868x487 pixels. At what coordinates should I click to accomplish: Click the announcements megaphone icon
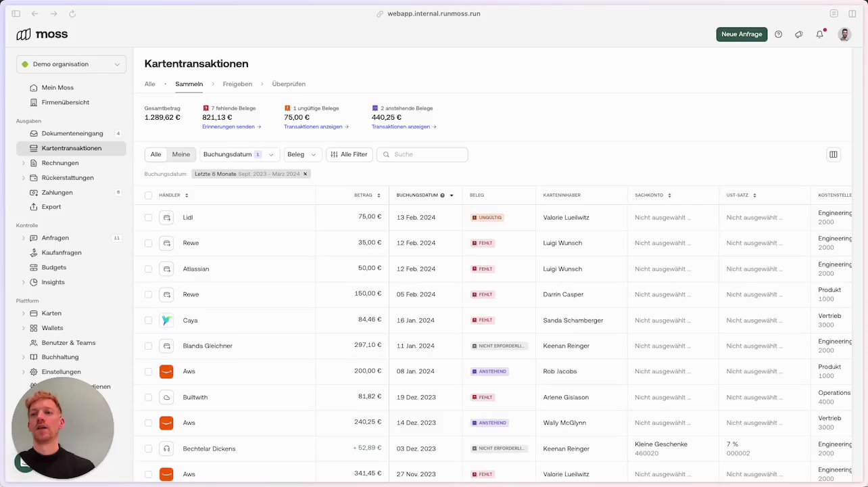pos(798,34)
